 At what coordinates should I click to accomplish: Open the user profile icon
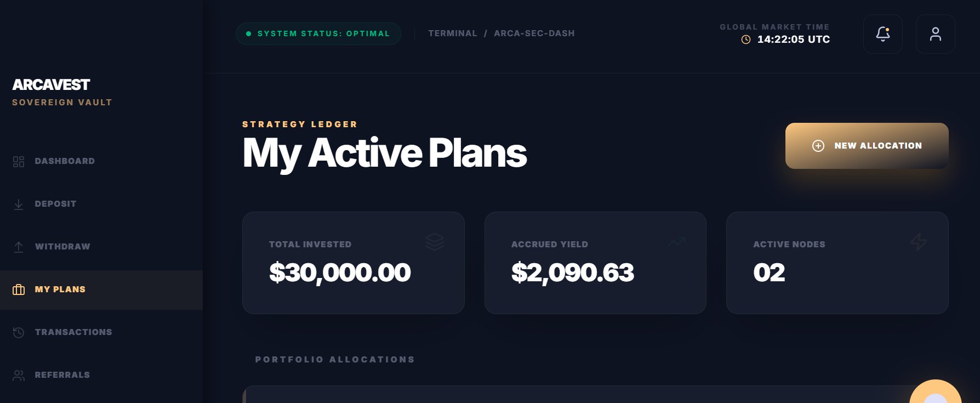(x=935, y=34)
